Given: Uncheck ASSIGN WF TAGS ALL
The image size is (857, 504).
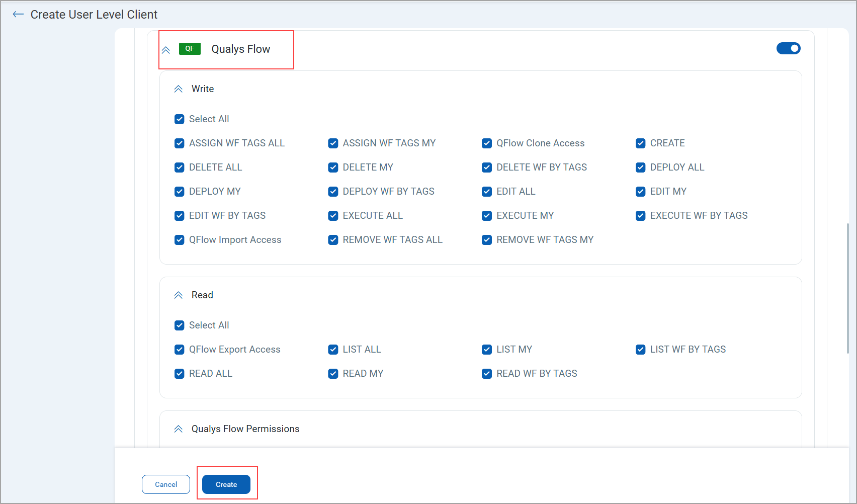Looking at the screenshot, I should [180, 143].
